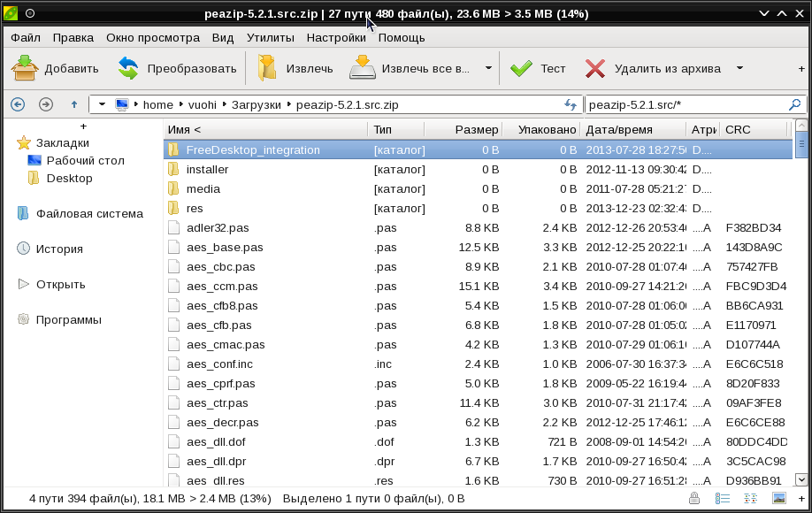This screenshot has width=812, height=513.
Task: Switch to details list view icon in status bar
Action: pyautogui.click(x=723, y=499)
